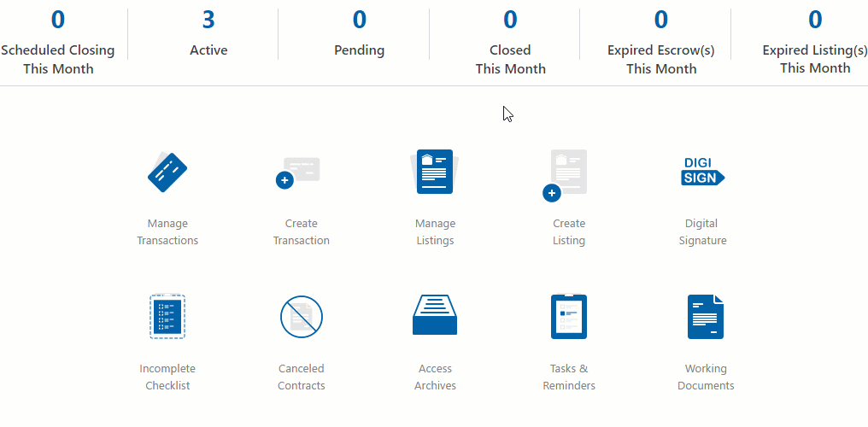Open the Incomplete Checklist icon
Viewport: 868px width, 427px height.
[x=167, y=316]
